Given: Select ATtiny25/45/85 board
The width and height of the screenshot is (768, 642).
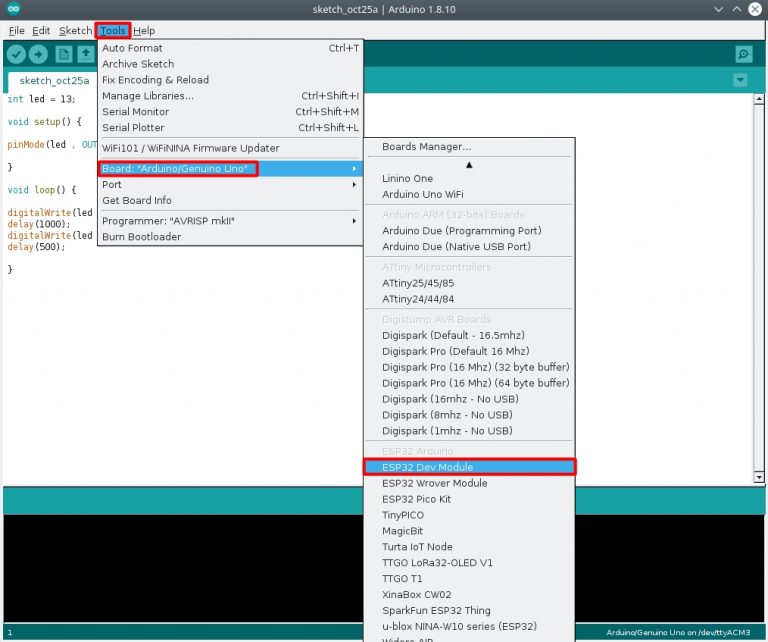Looking at the screenshot, I should point(469,283).
